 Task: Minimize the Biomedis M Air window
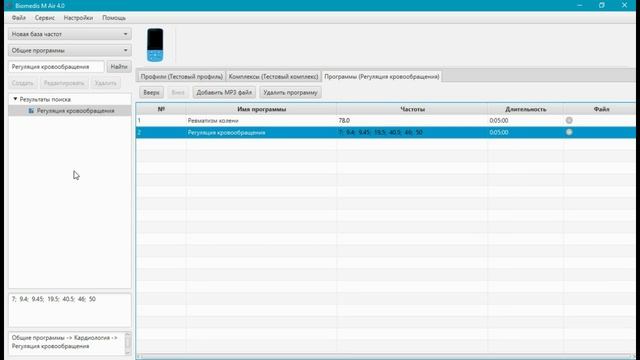click(x=580, y=5)
